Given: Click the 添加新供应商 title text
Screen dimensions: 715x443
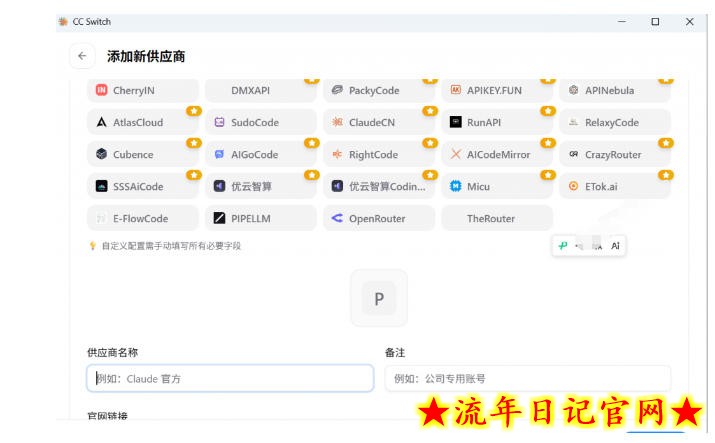Looking at the screenshot, I should click(x=146, y=56).
